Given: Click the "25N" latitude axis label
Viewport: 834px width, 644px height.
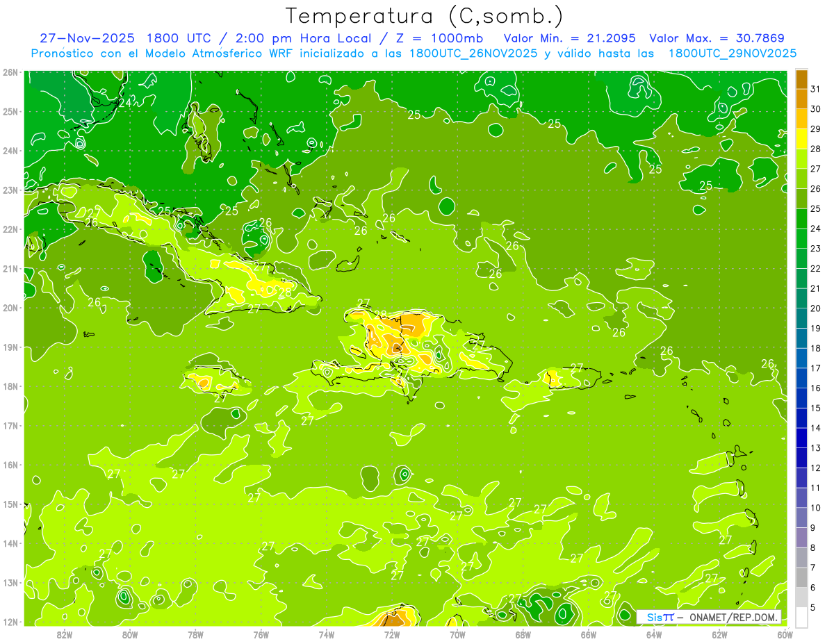Looking at the screenshot, I should (x=10, y=111).
